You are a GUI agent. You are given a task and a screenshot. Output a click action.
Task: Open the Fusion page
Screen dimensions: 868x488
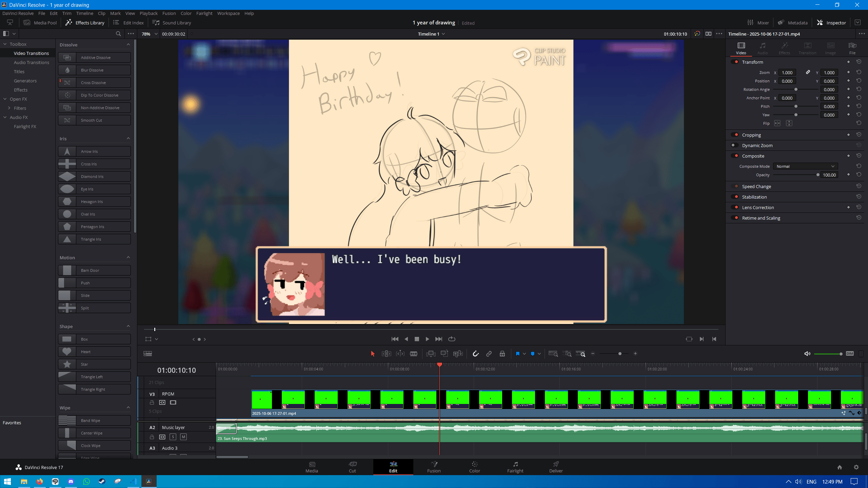click(434, 467)
